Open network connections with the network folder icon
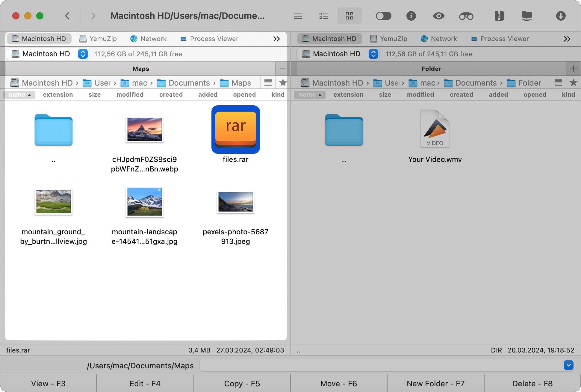 click(x=527, y=16)
